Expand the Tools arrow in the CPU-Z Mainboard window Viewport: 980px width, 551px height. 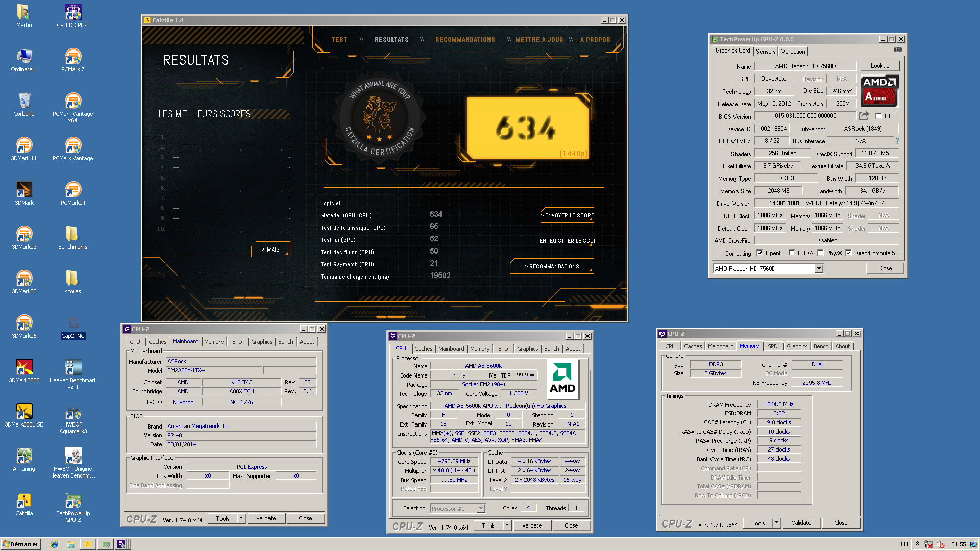coord(241,518)
